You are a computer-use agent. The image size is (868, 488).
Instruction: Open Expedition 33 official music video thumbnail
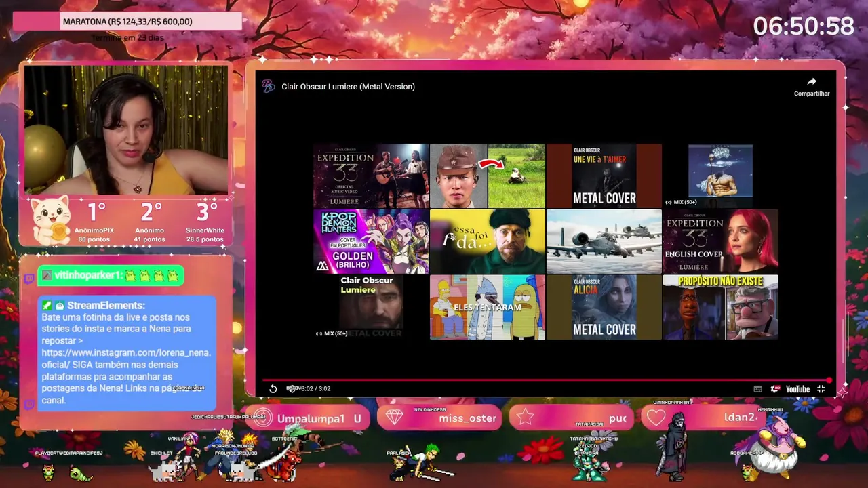point(371,176)
